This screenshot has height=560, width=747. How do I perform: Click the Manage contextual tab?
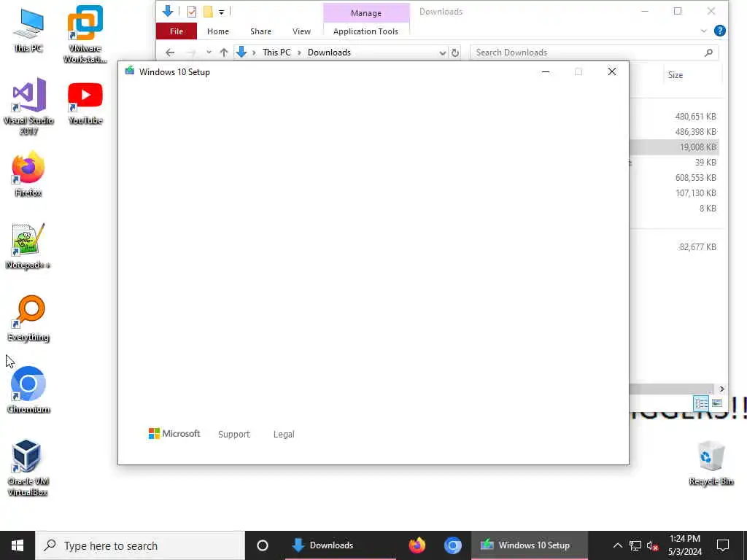coord(366,13)
